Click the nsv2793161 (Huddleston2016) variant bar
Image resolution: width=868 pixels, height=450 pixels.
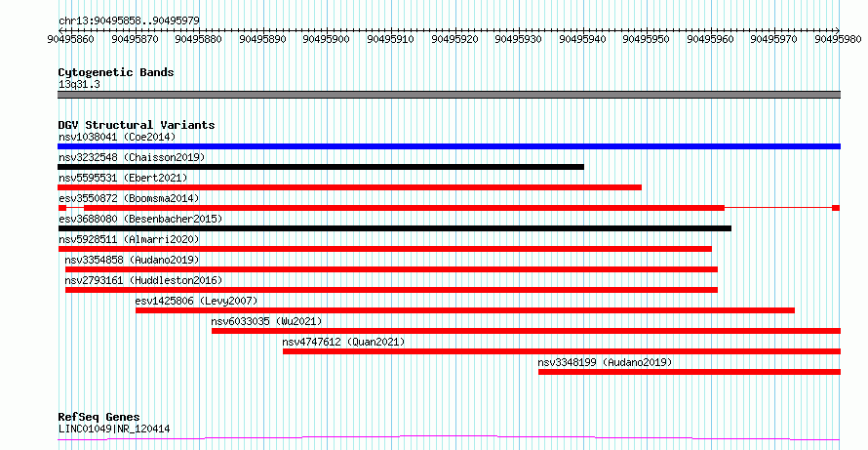(391, 290)
